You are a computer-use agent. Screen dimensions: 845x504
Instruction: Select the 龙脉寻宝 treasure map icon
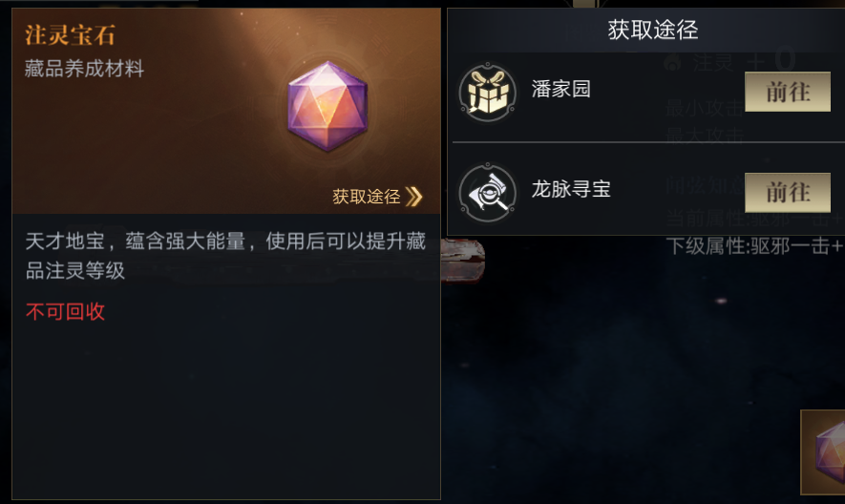point(488,193)
